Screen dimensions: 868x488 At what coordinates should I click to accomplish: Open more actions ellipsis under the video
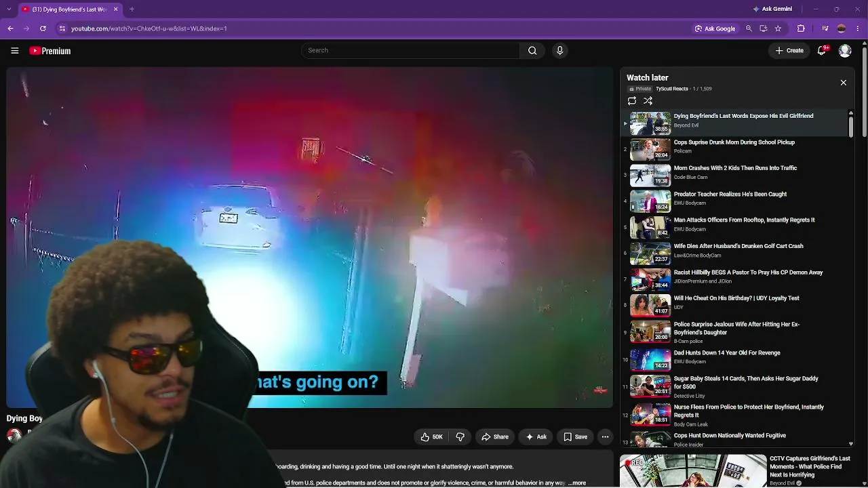tap(606, 437)
